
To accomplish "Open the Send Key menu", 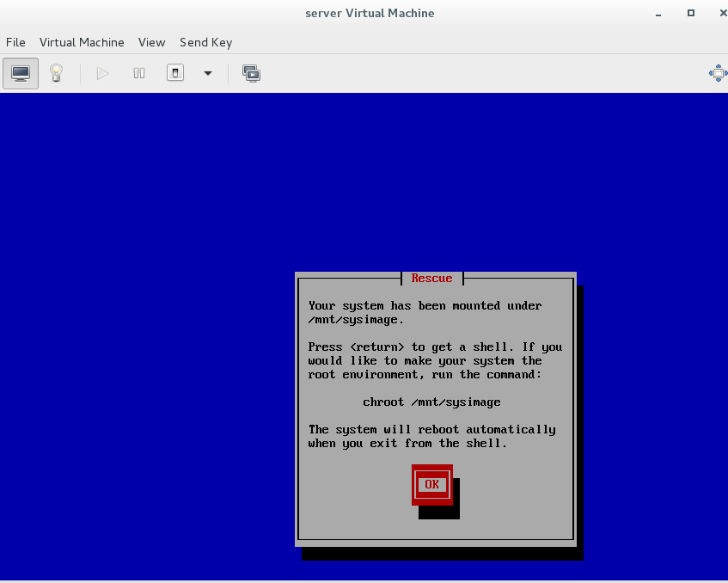I will (205, 42).
